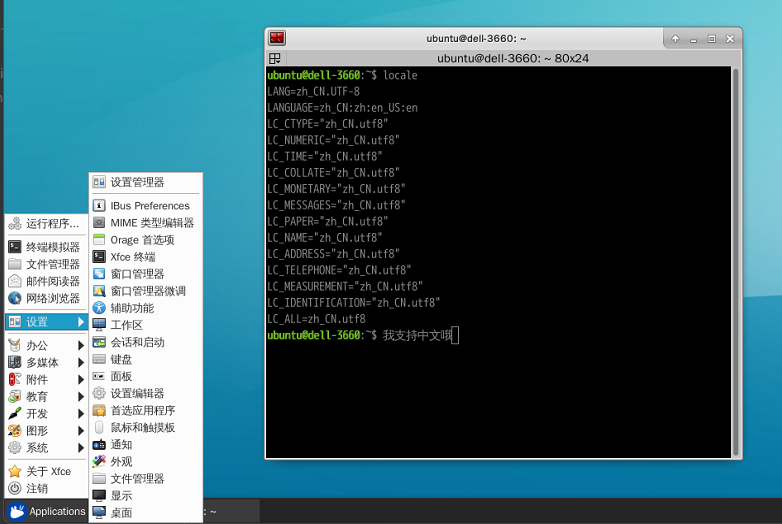Screen dimensions: 782x524
Task: Launch 终端模拟器 from the main menu
Action: (46, 247)
